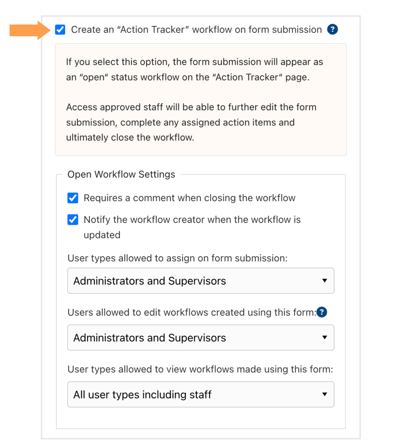Click the caret arrow of All user types dropdown
The width and height of the screenshot is (401, 445).
coord(324,394)
